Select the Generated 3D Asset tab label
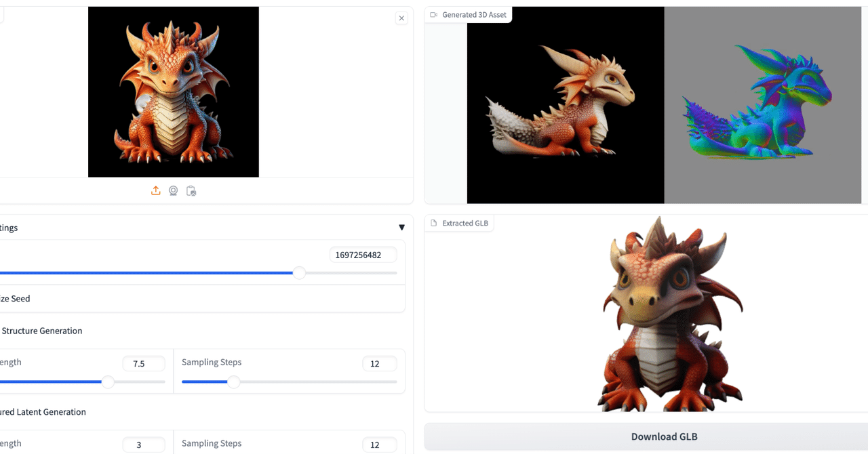868x454 pixels. [473, 14]
